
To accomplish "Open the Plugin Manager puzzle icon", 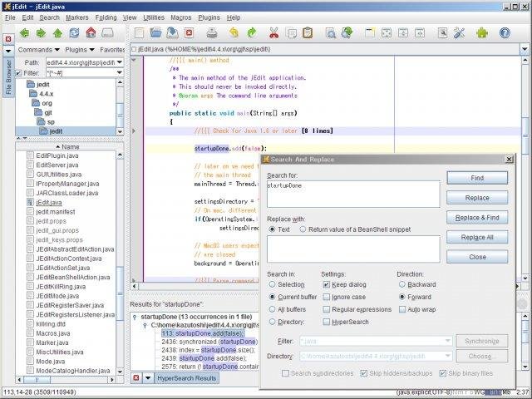I will (482, 33).
